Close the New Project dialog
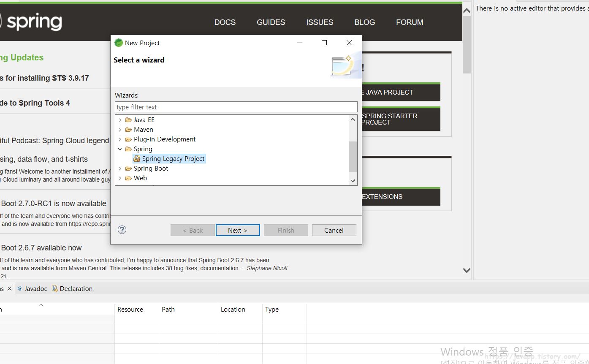The image size is (589, 364). pyautogui.click(x=349, y=43)
